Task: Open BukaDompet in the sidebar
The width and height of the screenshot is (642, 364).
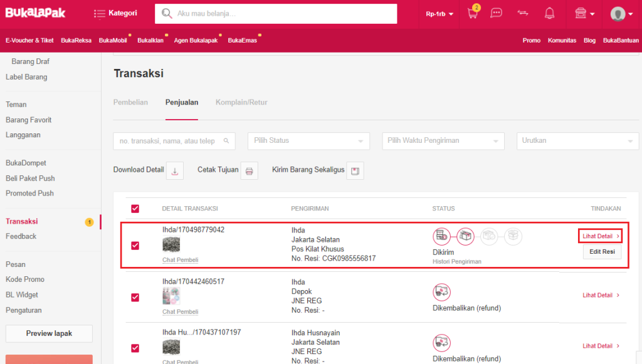Action: (26, 163)
